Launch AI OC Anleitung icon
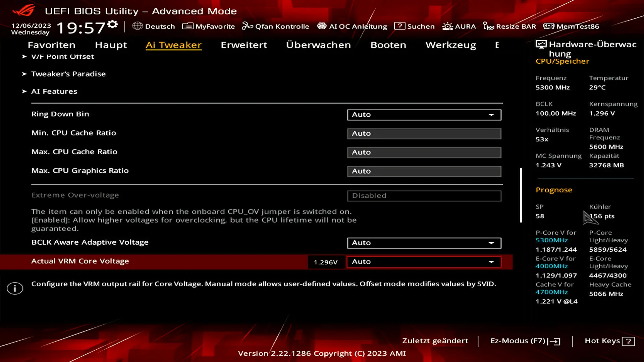644x362 pixels. coord(322,26)
